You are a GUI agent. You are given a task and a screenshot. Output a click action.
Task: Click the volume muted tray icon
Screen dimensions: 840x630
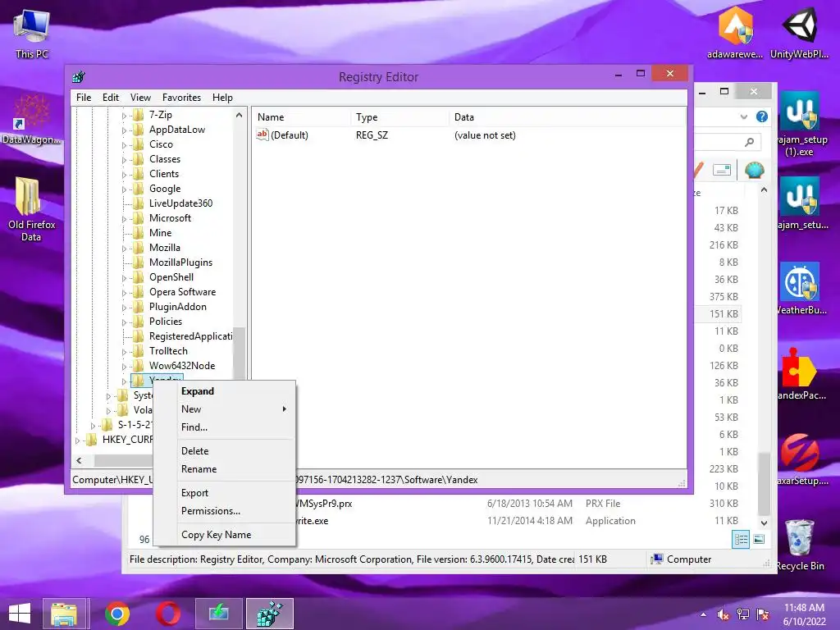point(723,614)
